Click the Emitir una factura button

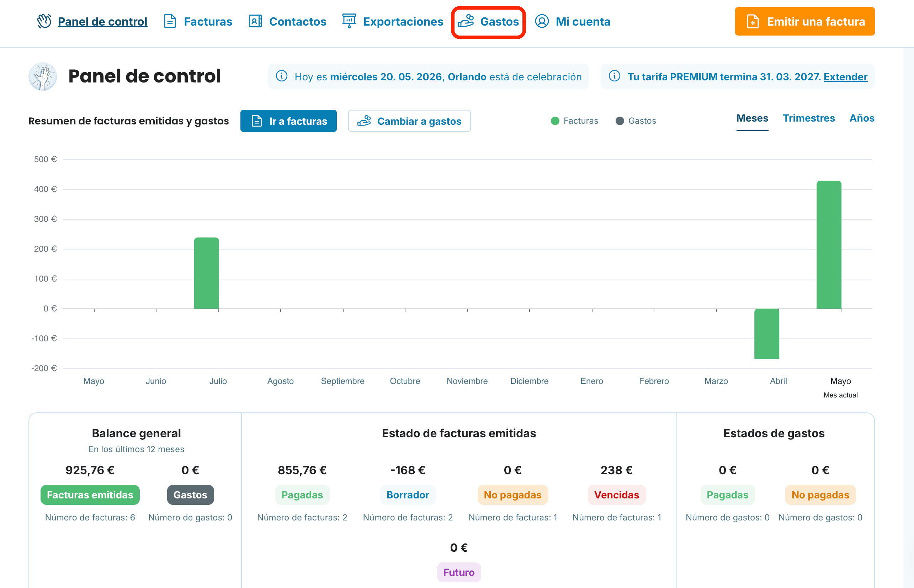pyautogui.click(x=804, y=21)
